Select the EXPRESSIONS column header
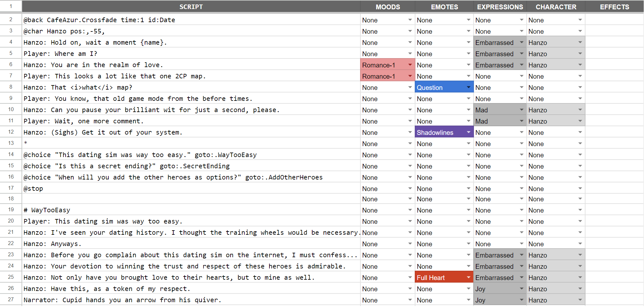Image resolution: width=644 pixels, height=307 pixels. pos(500,7)
